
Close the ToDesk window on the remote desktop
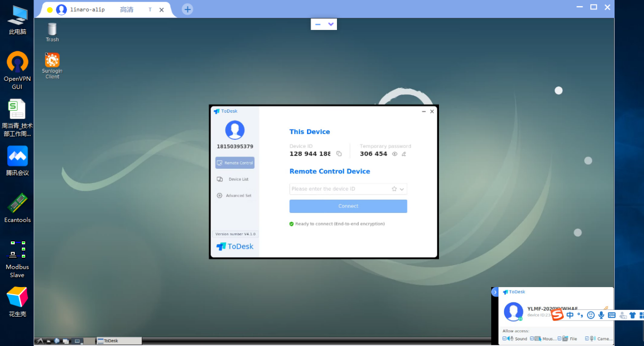pos(432,111)
